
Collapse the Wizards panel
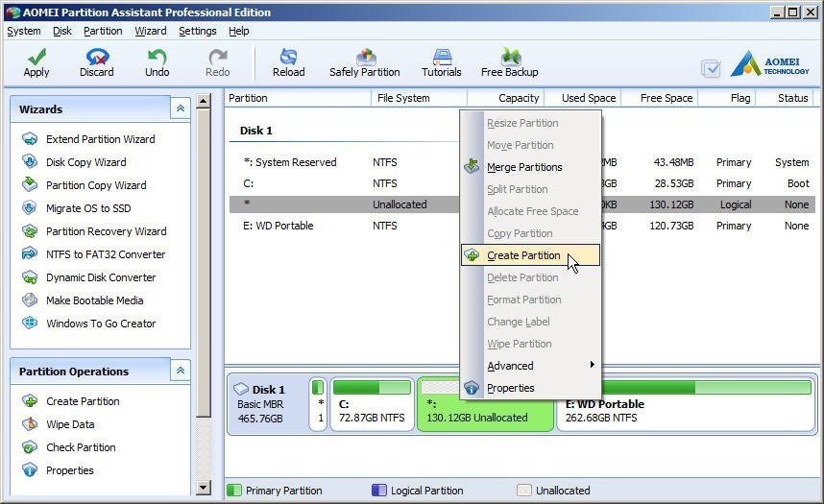coord(181,108)
